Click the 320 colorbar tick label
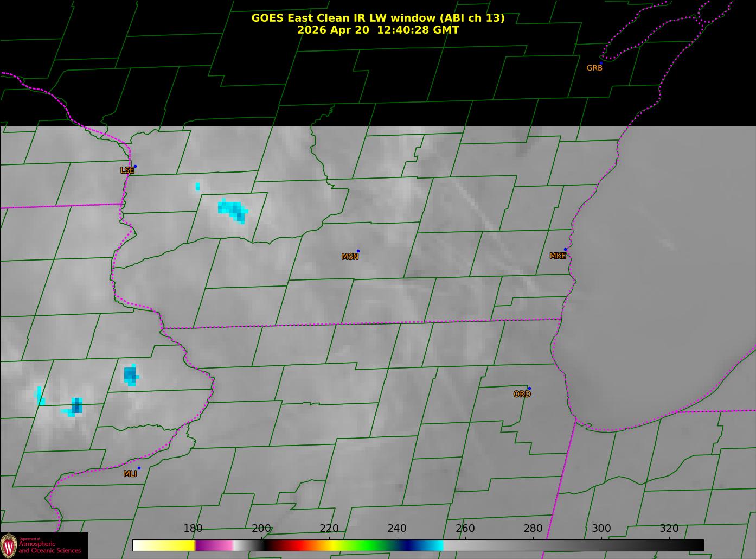The height and width of the screenshot is (559, 756). pyautogui.click(x=669, y=529)
